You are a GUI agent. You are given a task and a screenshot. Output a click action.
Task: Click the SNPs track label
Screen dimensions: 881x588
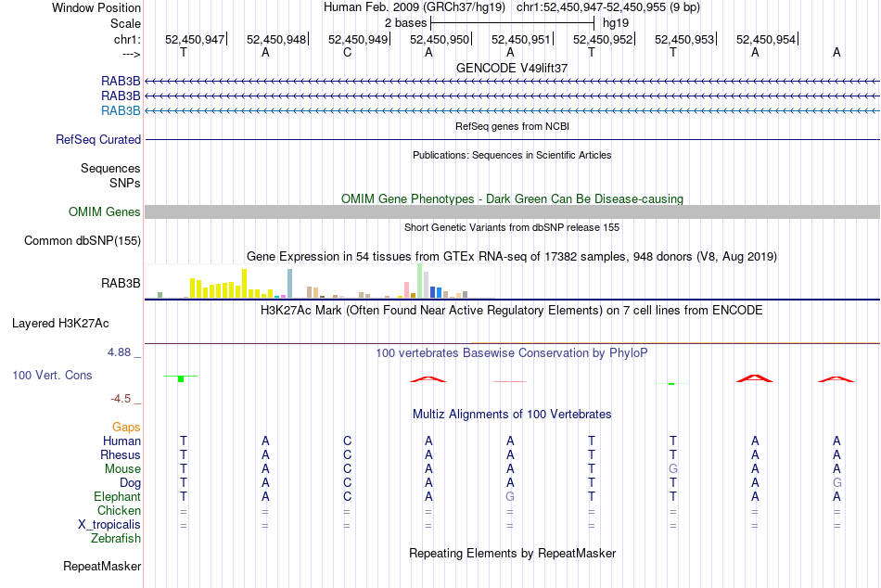[x=125, y=183]
